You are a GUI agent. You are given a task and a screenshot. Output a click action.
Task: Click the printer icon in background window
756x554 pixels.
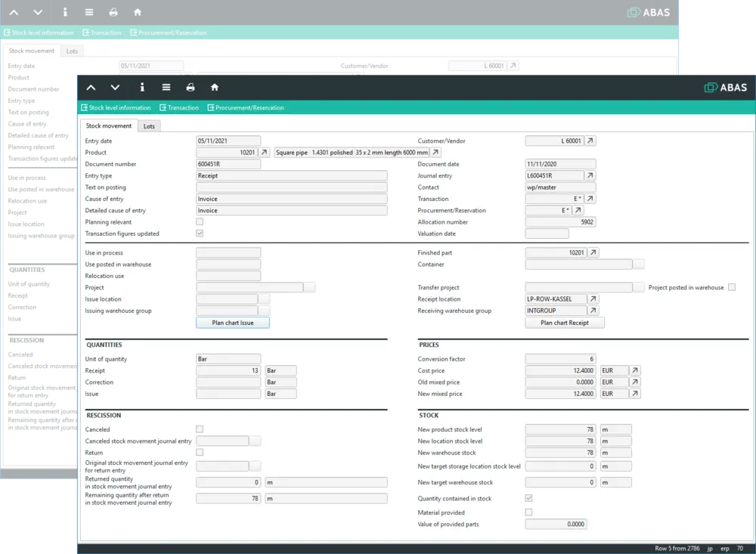113,12
